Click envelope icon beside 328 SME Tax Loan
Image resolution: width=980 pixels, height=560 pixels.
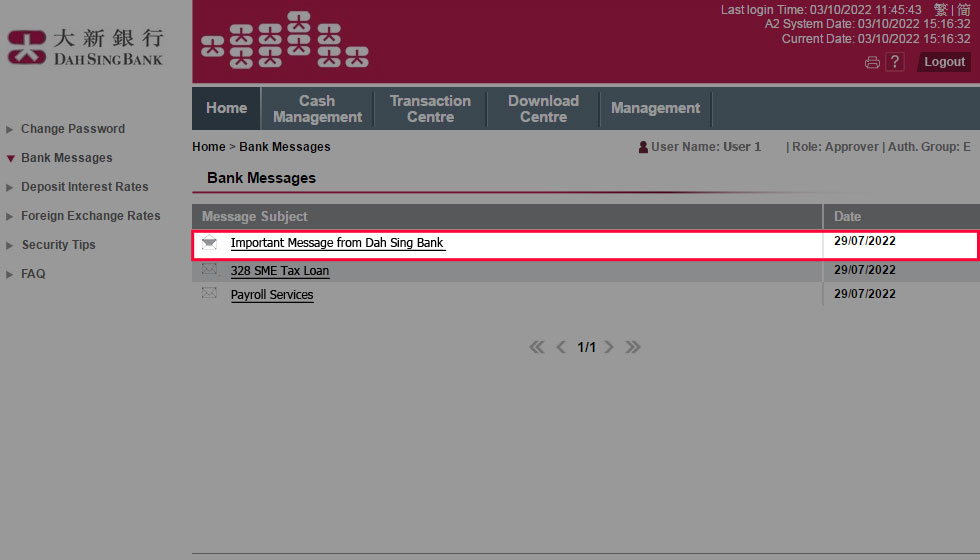tap(209, 269)
